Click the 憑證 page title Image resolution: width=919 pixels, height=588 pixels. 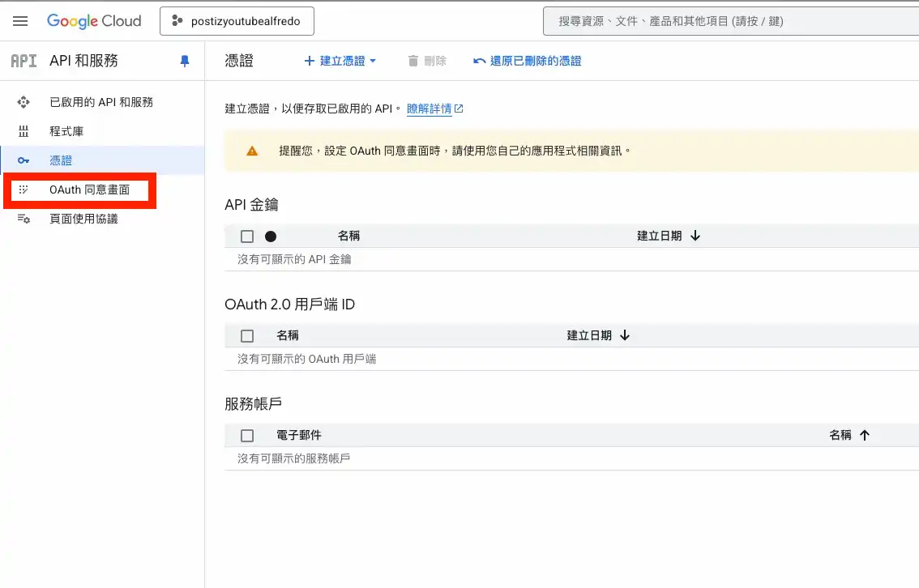tap(239, 61)
